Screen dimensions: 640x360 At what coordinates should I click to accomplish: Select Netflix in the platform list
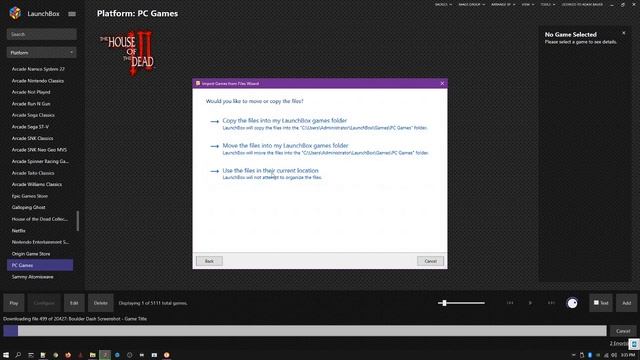[19, 231]
